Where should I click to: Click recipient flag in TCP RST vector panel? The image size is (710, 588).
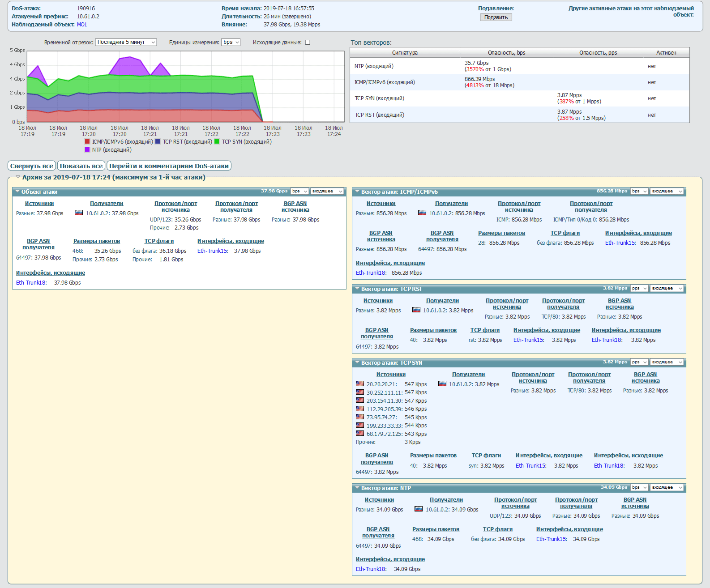416,310
